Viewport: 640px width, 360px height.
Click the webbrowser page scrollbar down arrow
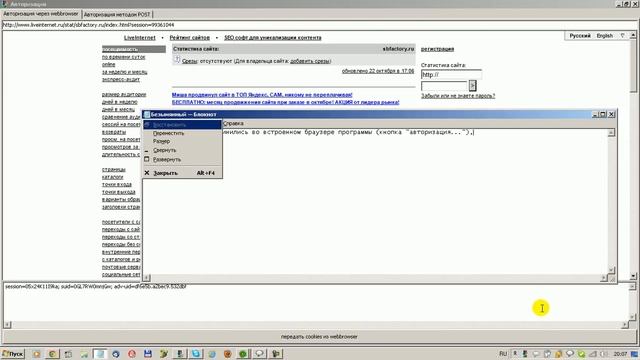[633, 276]
